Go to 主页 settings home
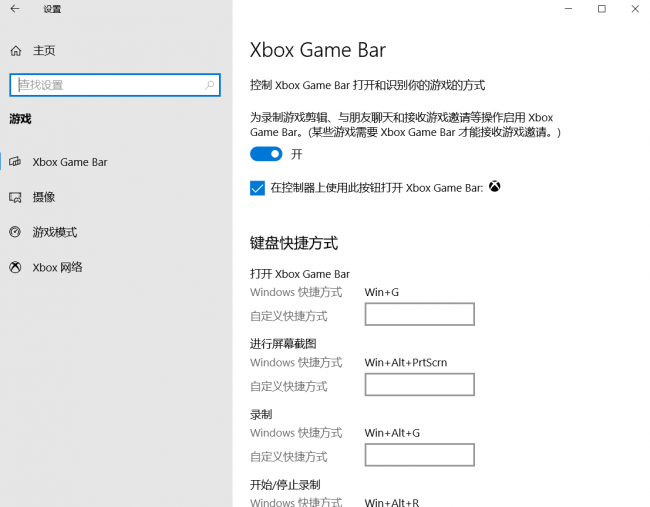Image resolution: width=650 pixels, height=507 pixels. [44, 51]
